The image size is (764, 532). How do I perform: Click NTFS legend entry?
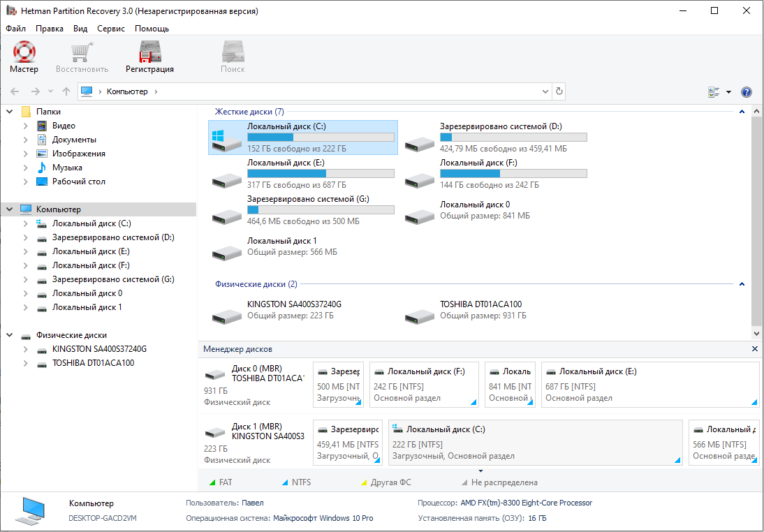tap(297, 482)
